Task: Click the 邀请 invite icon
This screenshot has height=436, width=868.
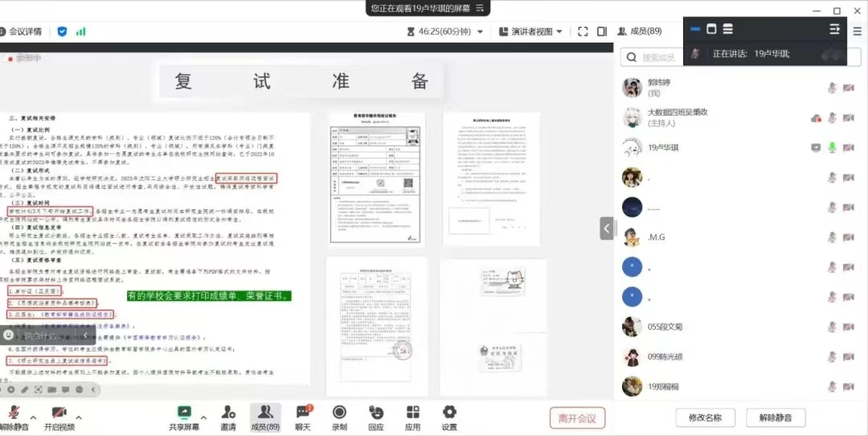Action: point(228,413)
